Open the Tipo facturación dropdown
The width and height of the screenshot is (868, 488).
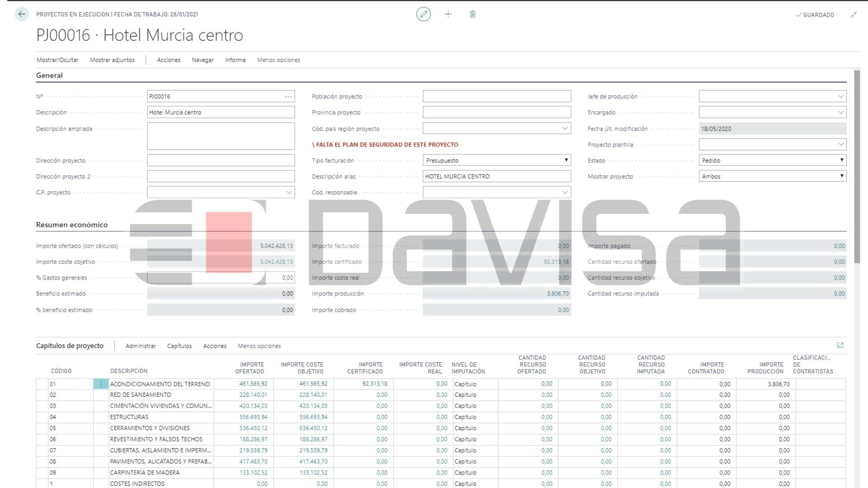(497, 160)
